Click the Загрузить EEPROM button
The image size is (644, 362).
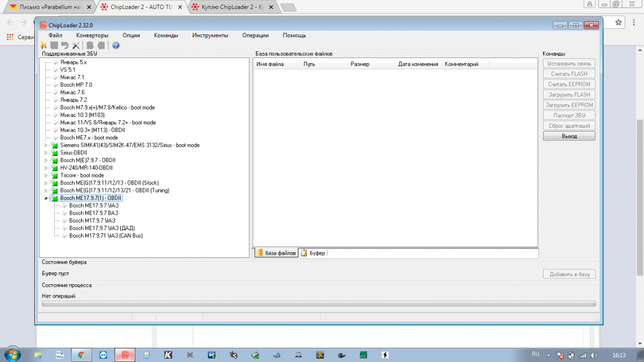569,105
